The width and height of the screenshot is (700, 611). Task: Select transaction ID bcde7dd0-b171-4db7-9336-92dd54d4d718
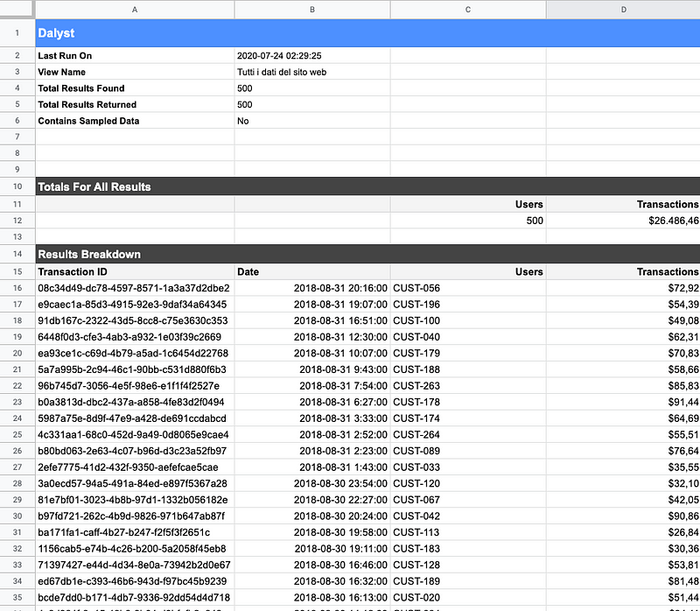[135, 598]
